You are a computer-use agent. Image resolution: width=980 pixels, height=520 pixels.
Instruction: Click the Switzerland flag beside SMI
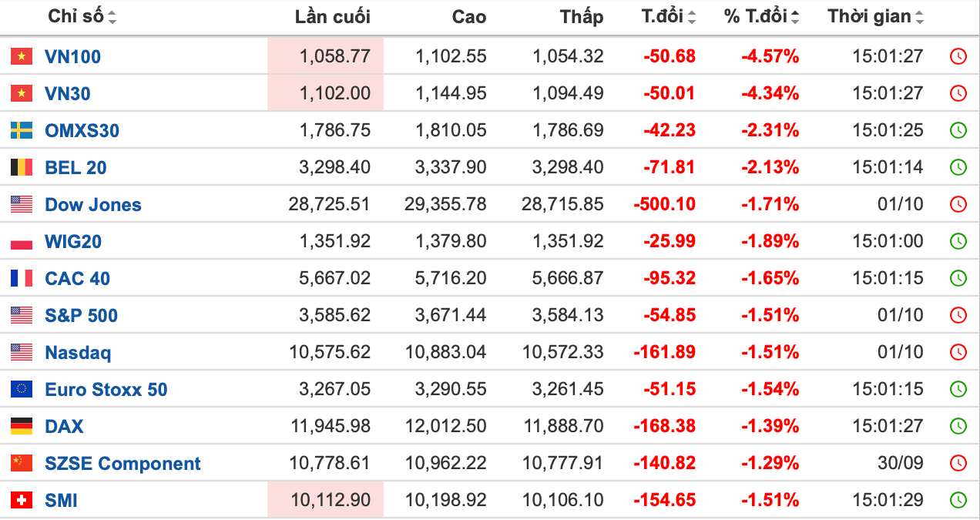[x=22, y=501]
